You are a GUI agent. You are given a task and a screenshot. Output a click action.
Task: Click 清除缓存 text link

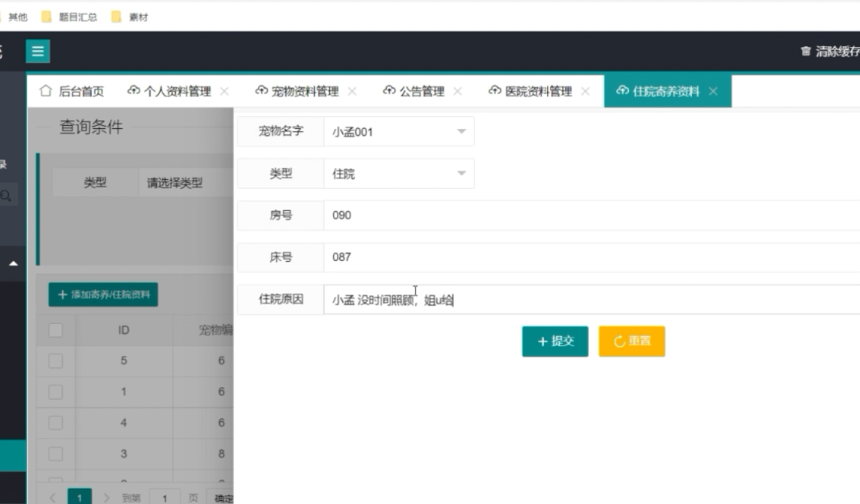point(838,51)
